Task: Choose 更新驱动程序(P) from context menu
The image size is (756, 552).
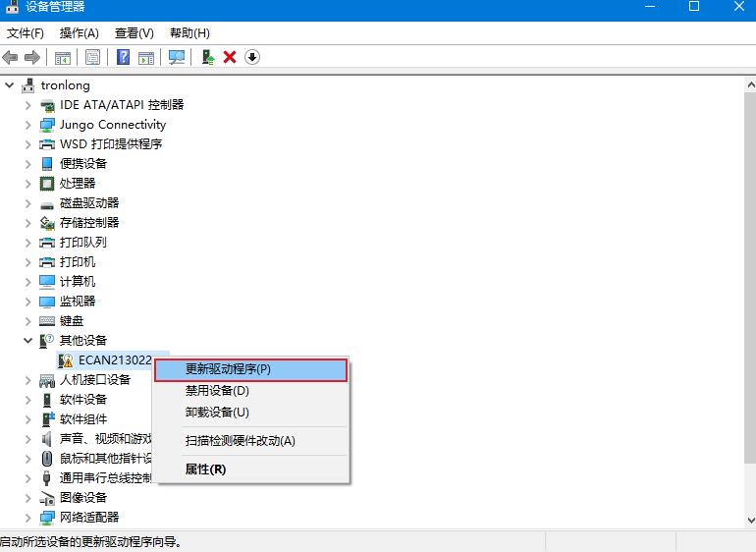Action: [x=250, y=369]
